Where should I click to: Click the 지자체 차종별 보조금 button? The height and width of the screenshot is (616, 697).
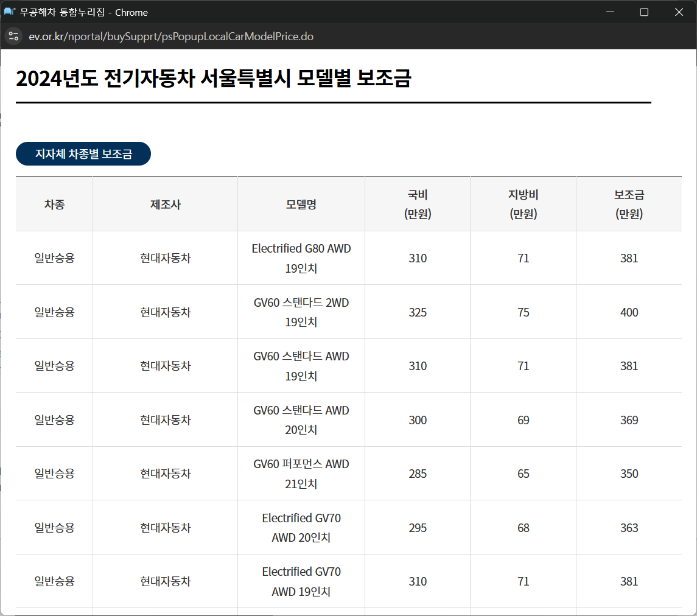[x=83, y=154]
